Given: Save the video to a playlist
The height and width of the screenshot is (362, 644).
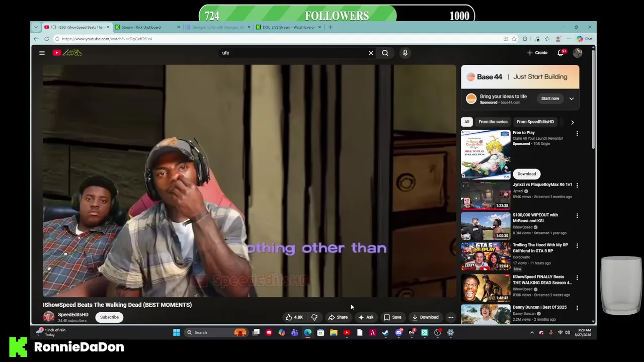Looking at the screenshot, I should pos(392,317).
